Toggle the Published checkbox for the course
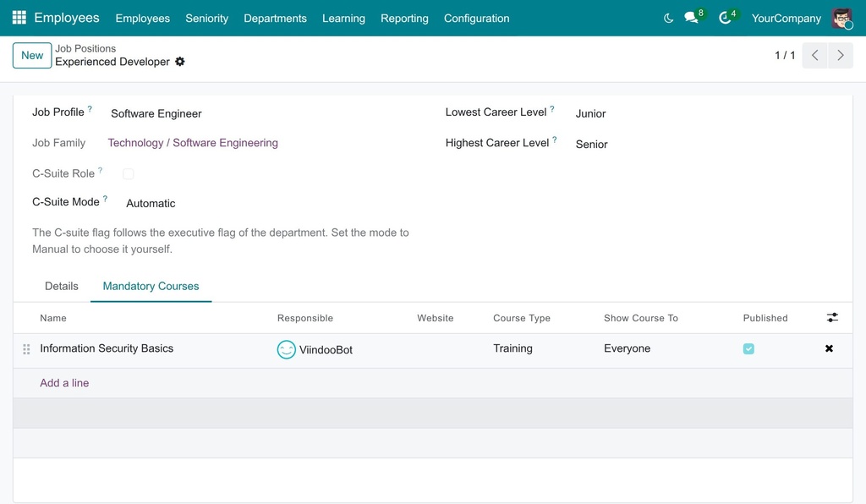The width and height of the screenshot is (866, 504). coord(748,349)
